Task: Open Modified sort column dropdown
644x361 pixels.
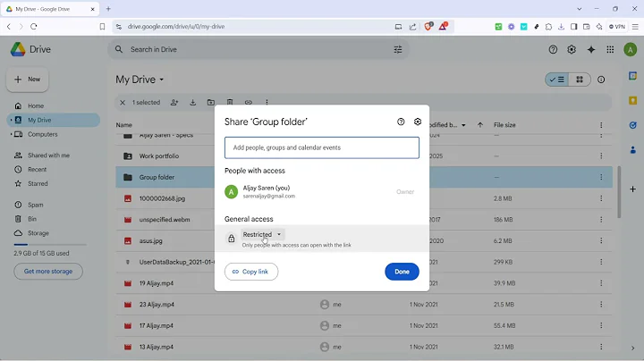Action: (x=463, y=125)
